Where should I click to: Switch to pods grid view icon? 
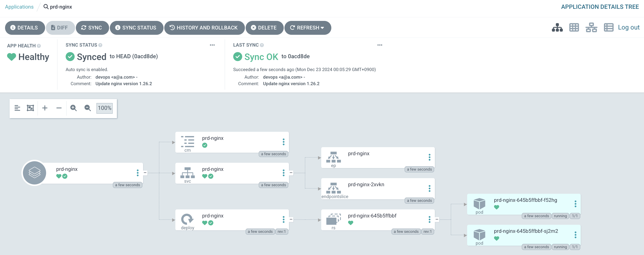tap(574, 27)
